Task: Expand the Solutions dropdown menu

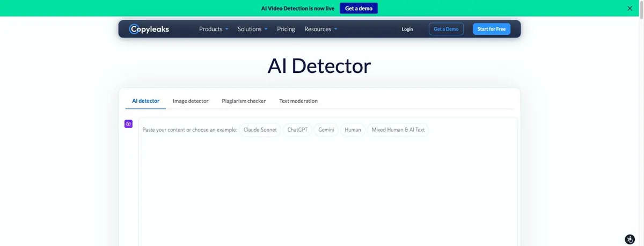Action: click(x=253, y=29)
